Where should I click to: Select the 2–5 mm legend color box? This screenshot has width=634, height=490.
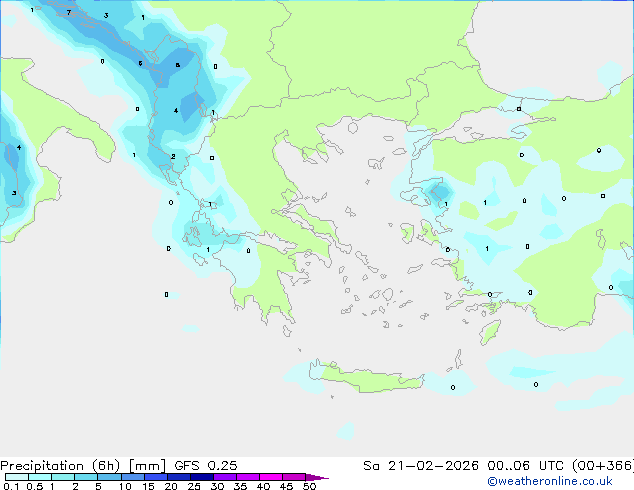[x=86, y=477]
